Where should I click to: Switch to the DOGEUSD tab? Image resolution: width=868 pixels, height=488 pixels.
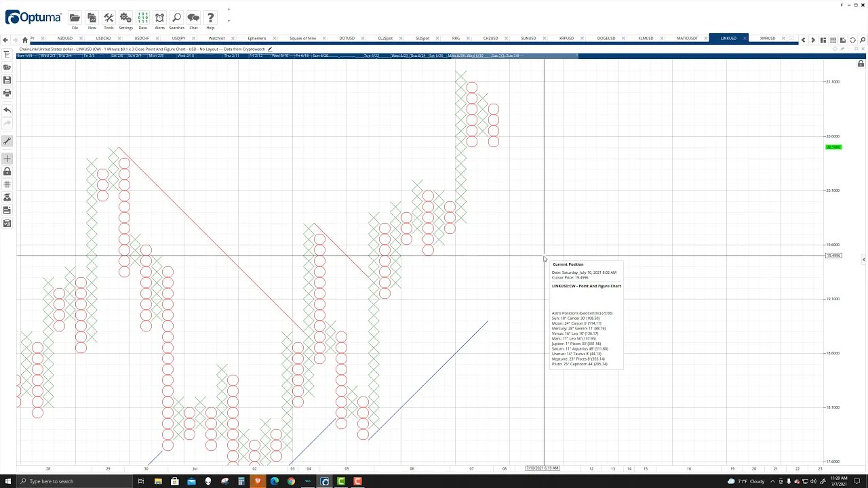[x=606, y=39]
